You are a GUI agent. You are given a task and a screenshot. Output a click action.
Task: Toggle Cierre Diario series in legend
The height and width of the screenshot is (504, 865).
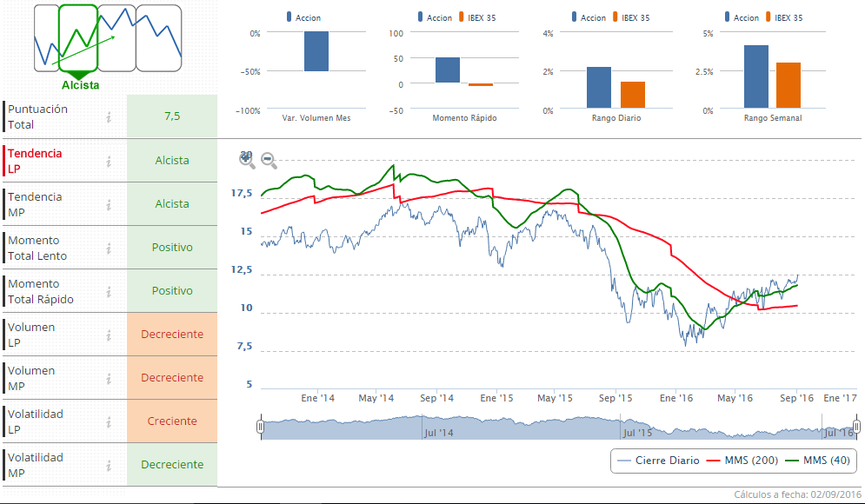tap(658, 461)
